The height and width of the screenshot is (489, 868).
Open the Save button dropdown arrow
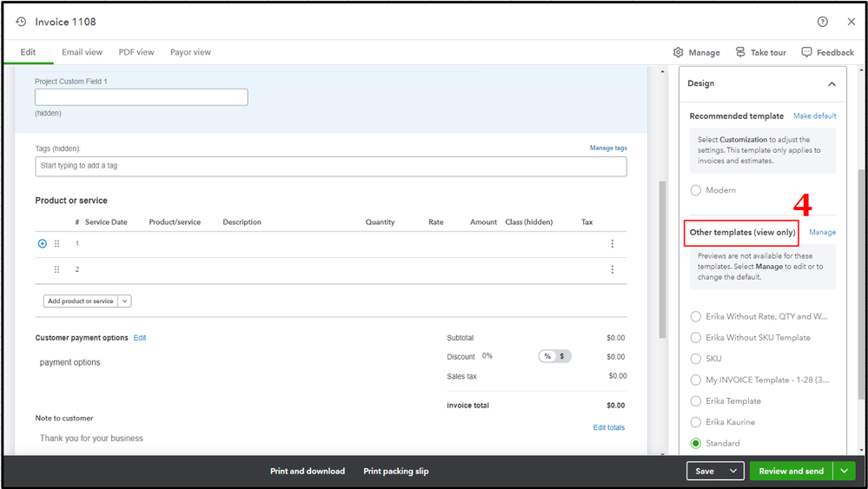[x=733, y=471]
